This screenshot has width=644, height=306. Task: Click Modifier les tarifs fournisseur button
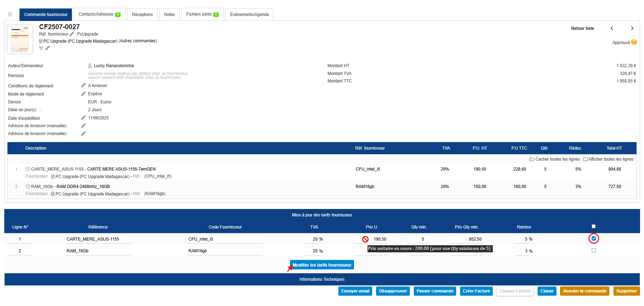click(x=322, y=265)
